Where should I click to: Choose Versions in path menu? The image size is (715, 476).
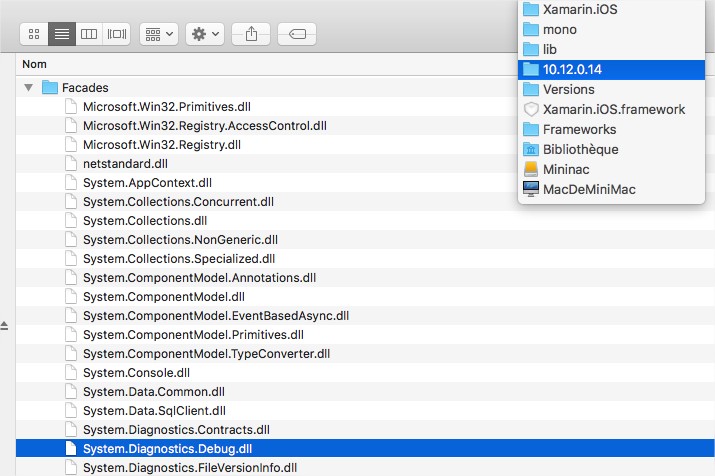pos(611,89)
